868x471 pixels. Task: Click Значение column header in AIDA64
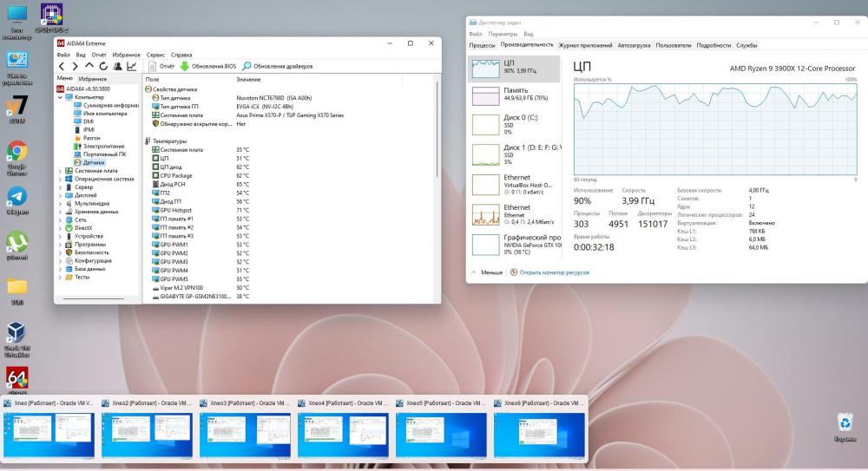point(248,80)
